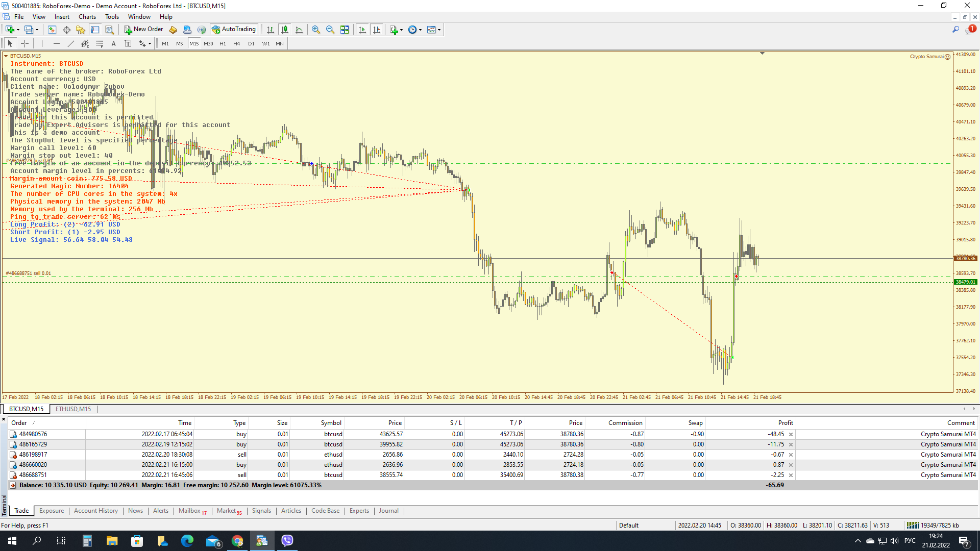
Task: Sort the orders by the Profit column
Action: [786, 423]
